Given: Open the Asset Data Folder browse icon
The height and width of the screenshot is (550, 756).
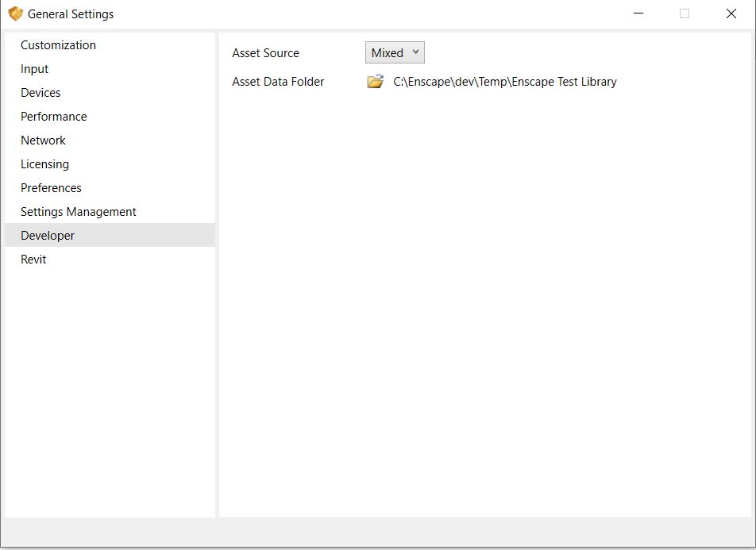Looking at the screenshot, I should click(x=375, y=81).
